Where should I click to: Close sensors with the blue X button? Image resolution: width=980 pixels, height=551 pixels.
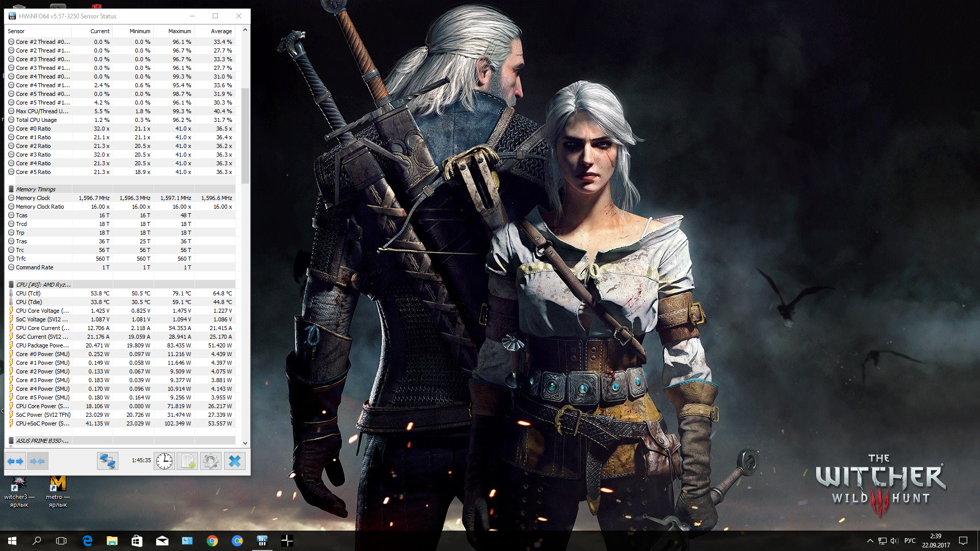click(235, 461)
